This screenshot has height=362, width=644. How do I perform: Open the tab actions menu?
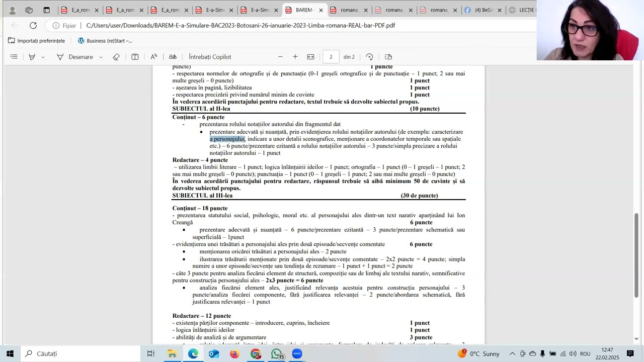coord(46,10)
